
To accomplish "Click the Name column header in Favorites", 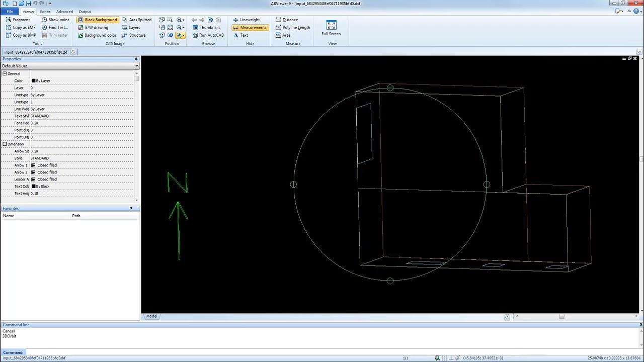I will point(36,216).
